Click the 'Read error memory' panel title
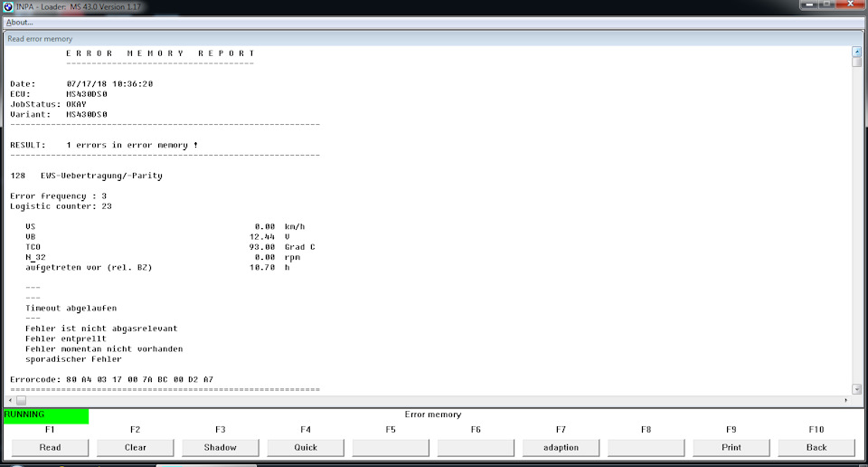Viewport: 868px width, 467px height. pyautogui.click(x=40, y=39)
